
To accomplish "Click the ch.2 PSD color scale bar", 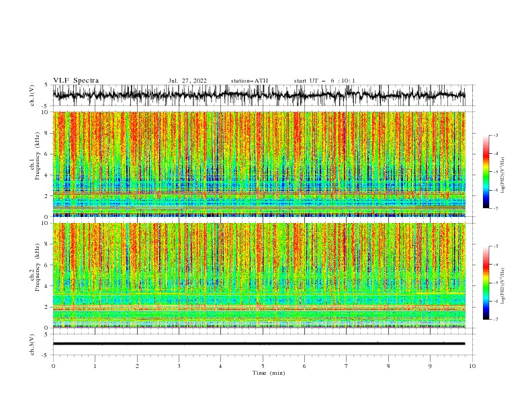I will point(486,283).
